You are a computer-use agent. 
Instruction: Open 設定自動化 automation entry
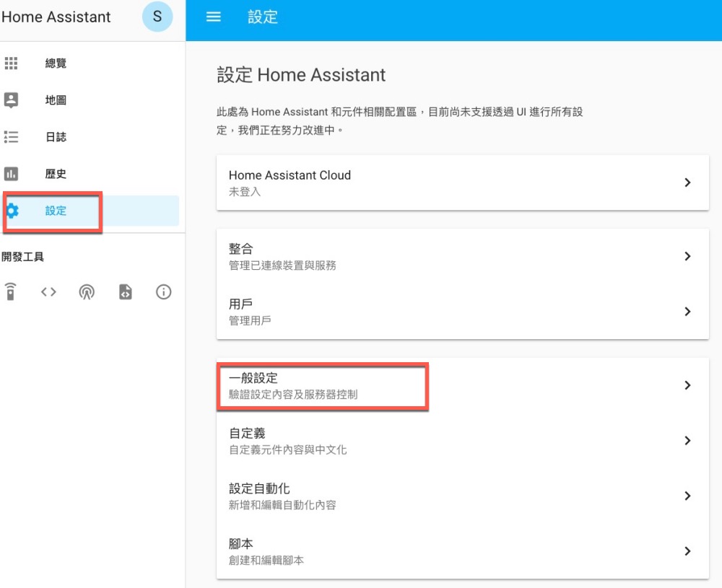(x=462, y=496)
